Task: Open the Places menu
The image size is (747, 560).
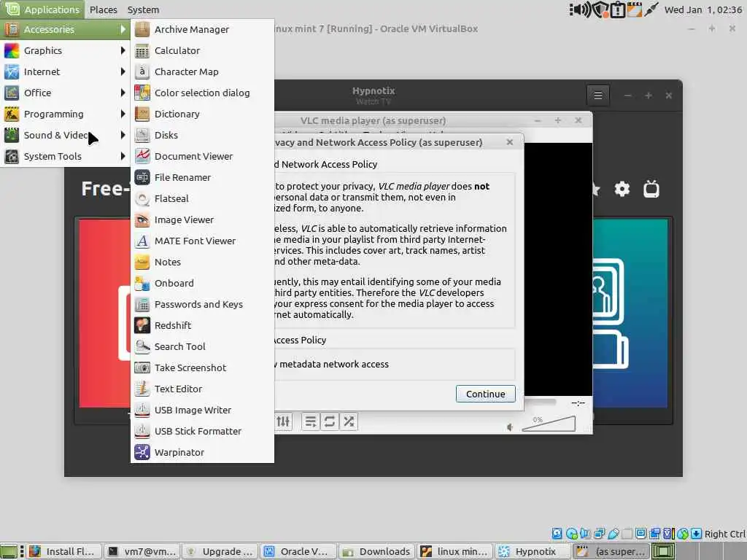Action: [104, 9]
